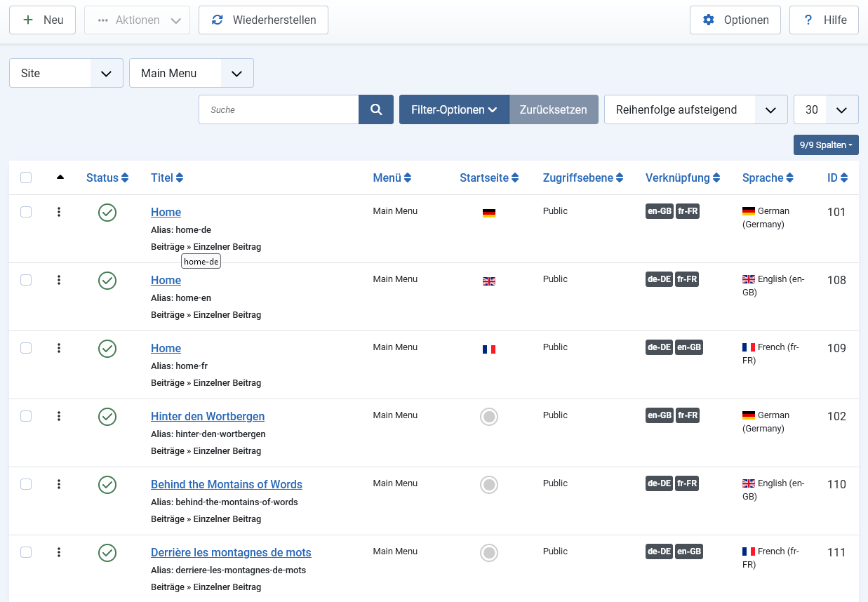Open the Site client dropdown
This screenshot has height=602, width=868.
[x=66, y=73]
